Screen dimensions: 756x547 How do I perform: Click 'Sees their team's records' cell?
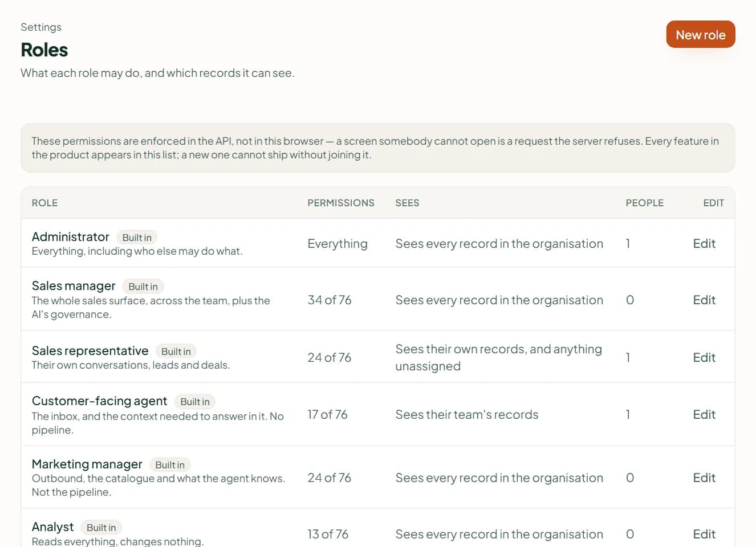click(x=467, y=414)
